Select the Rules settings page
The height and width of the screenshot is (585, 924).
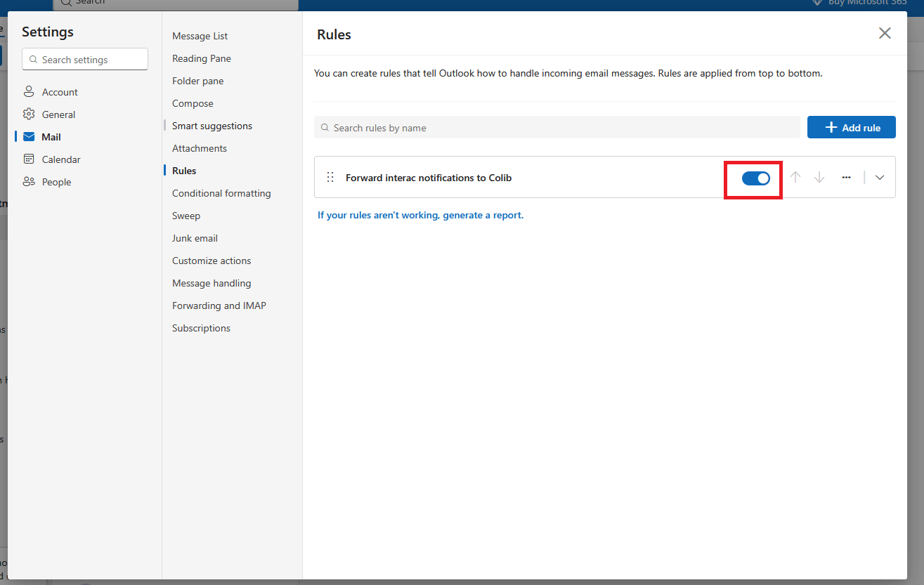(x=184, y=171)
